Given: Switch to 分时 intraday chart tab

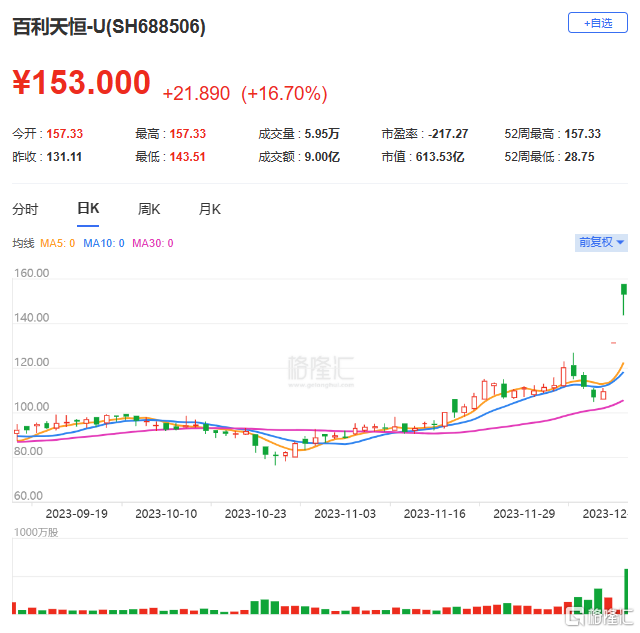Looking at the screenshot, I should [x=25, y=209].
